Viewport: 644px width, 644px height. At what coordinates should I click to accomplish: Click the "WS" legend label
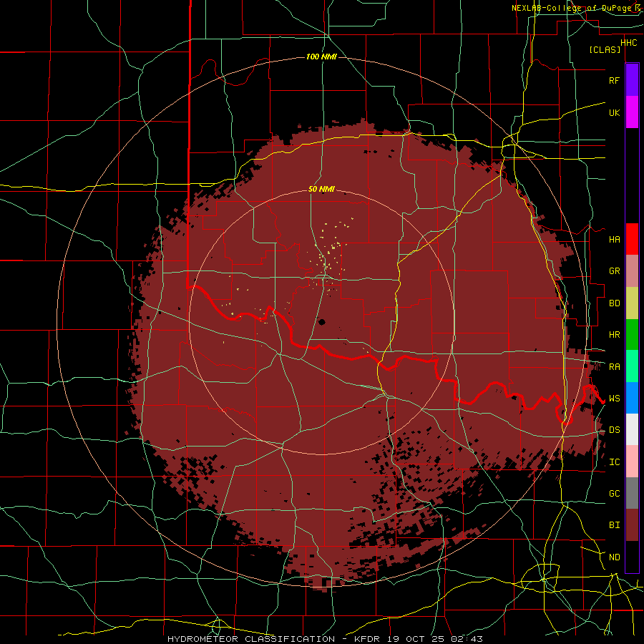[614, 399]
